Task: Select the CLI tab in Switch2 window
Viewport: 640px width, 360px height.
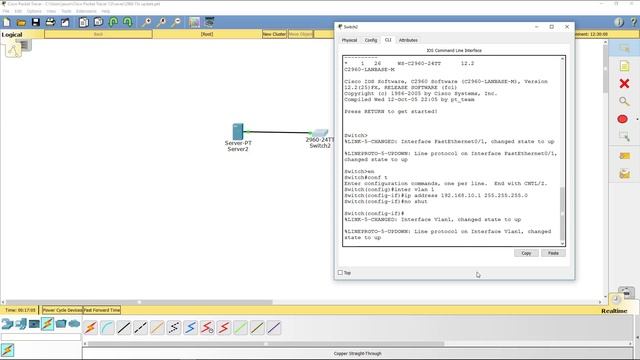Action: point(388,40)
